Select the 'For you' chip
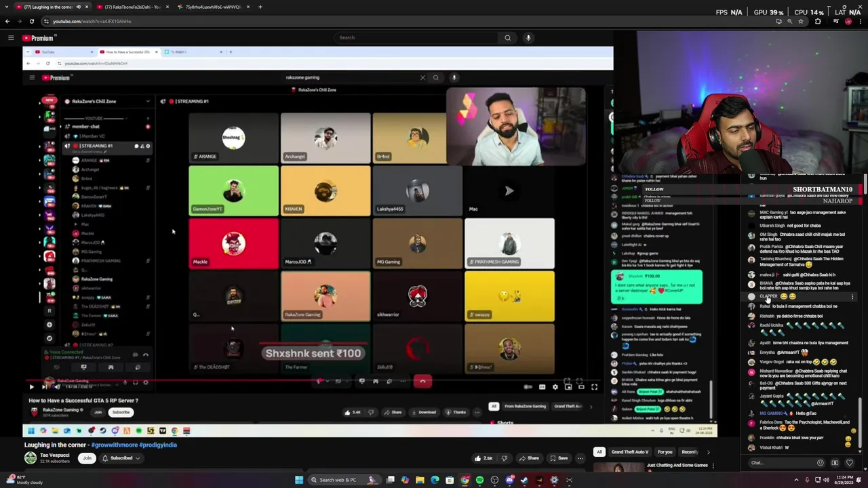 pyautogui.click(x=665, y=452)
